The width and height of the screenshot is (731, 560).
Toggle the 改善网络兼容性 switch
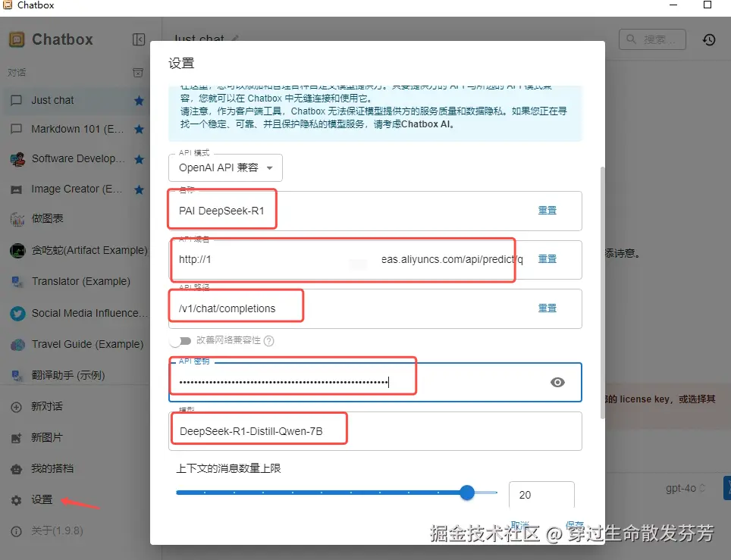[x=180, y=341]
